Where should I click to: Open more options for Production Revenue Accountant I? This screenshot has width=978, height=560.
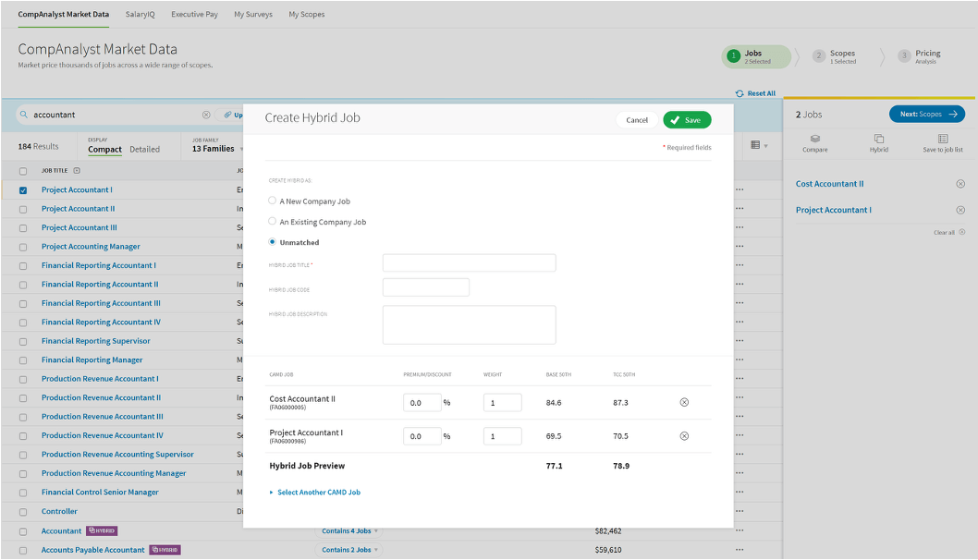(740, 379)
